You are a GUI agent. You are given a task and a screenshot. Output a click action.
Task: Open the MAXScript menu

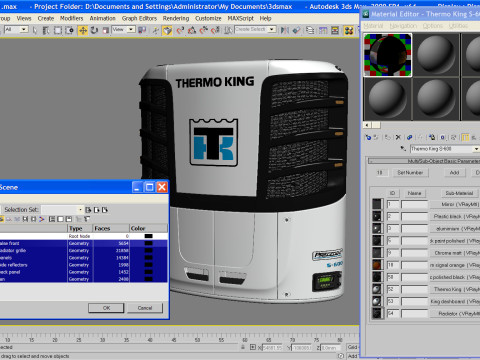(241, 18)
